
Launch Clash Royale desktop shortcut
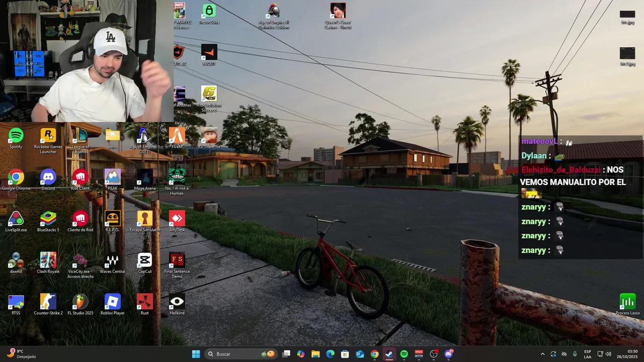point(48,263)
